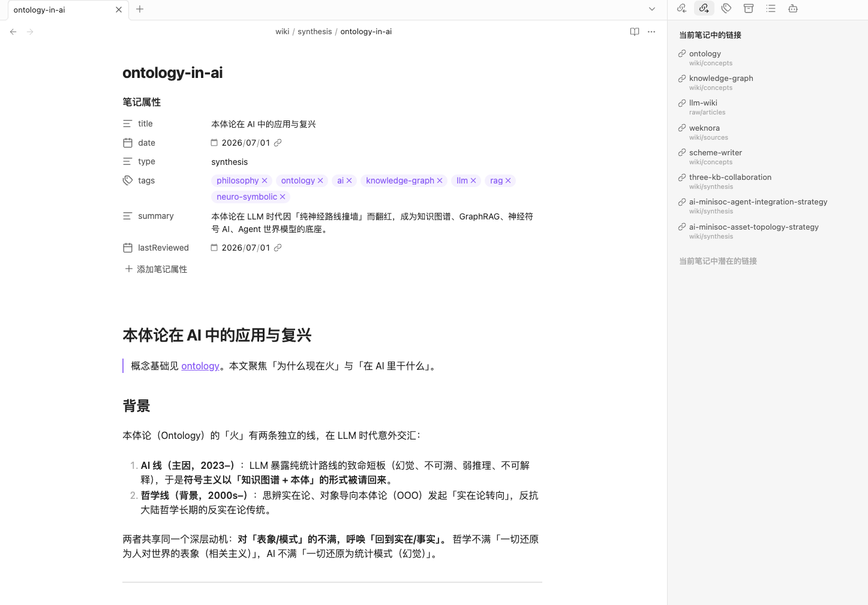Click the ontology-in-ai inline title

tap(173, 73)
